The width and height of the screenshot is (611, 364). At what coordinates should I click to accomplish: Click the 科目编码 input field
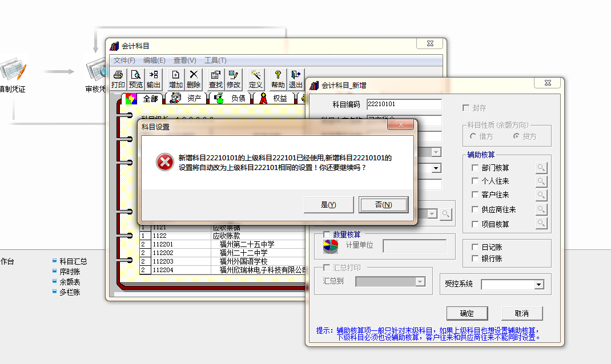404,104
